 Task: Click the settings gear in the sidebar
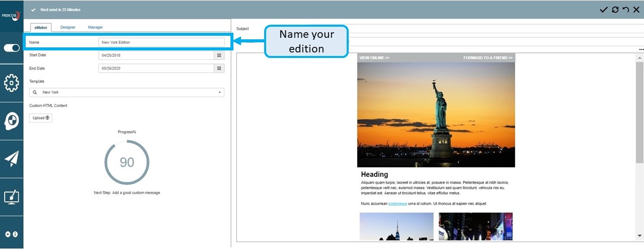pos(12,83)
